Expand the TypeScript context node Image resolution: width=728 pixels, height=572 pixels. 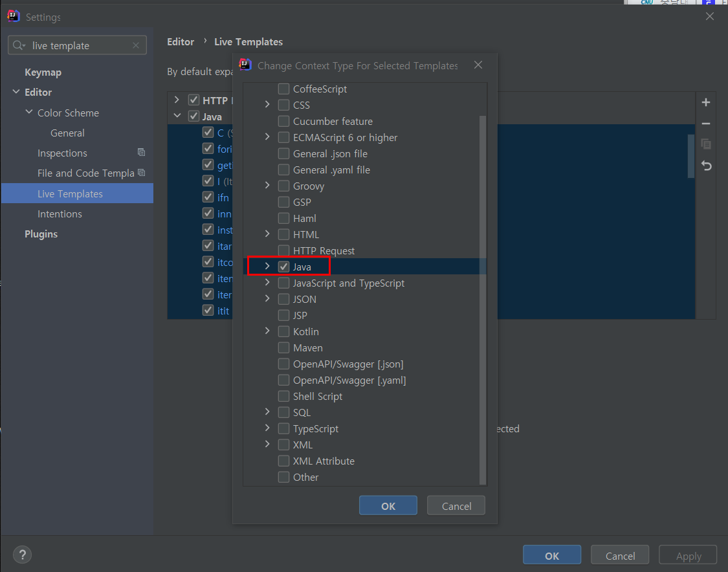pos(267,428)
